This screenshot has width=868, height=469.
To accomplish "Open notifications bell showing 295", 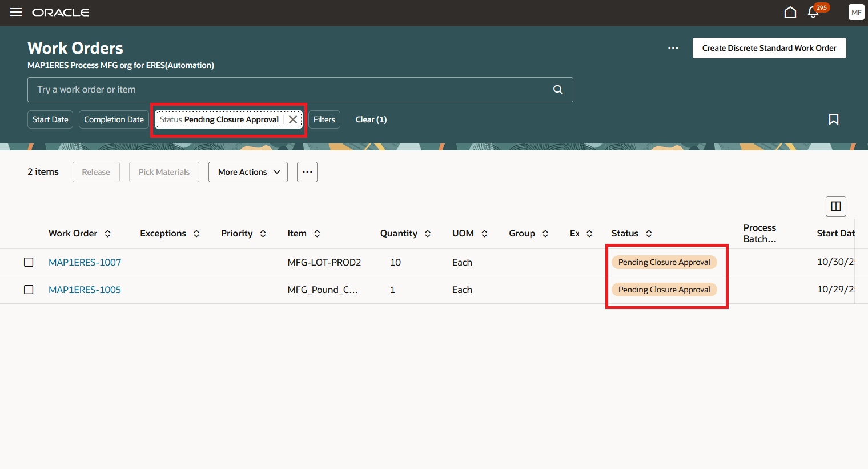I will 814,12.
